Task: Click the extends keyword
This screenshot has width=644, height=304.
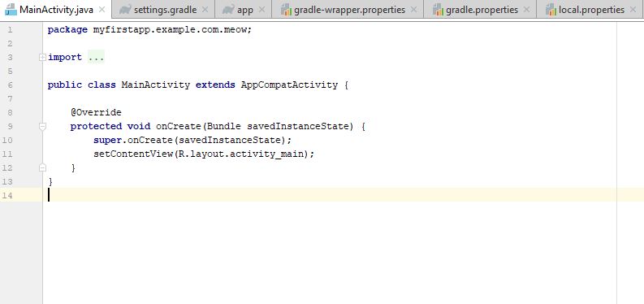Action: pyautogui.click(x=215, y=85)
